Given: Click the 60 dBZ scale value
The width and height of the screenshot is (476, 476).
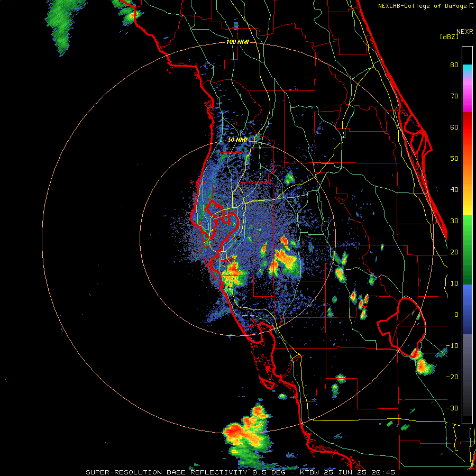Looking at the screenshot, I should [x=454, y=127].
